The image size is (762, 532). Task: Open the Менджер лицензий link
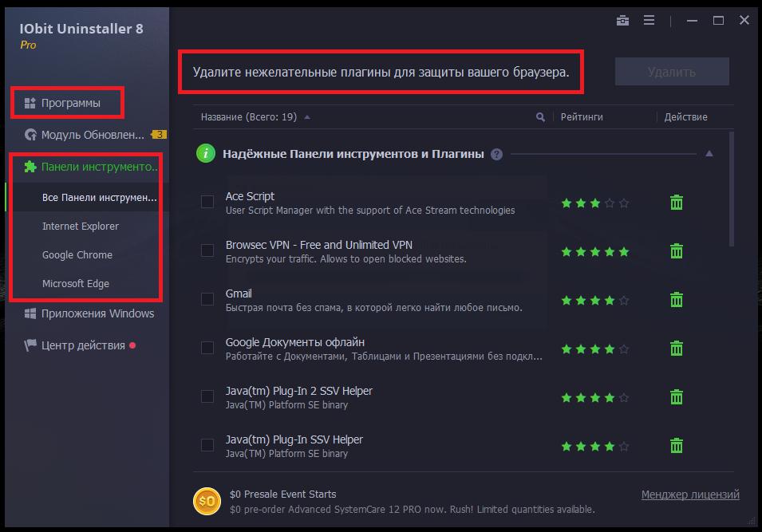click(x=690, y=495)
